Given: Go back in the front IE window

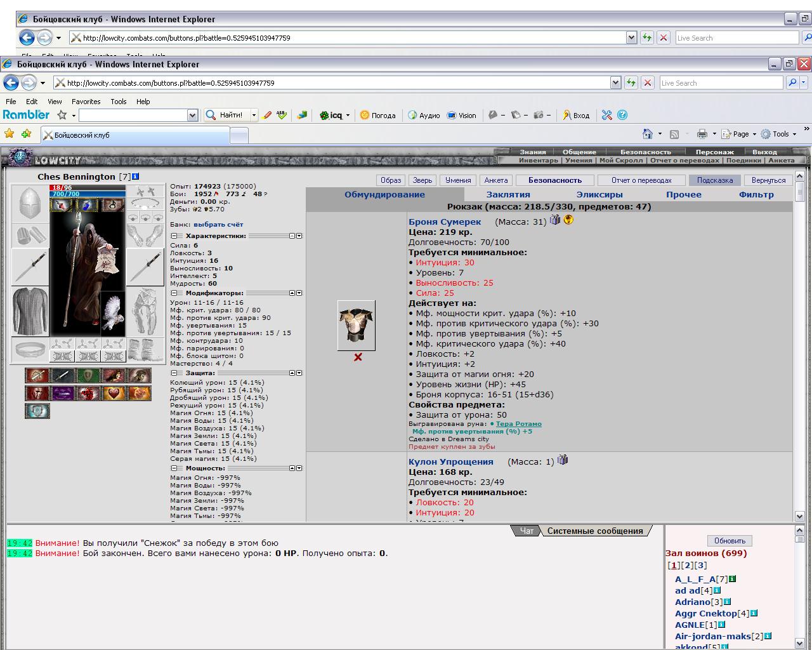Looking at the screenshot, I should 11,83.
